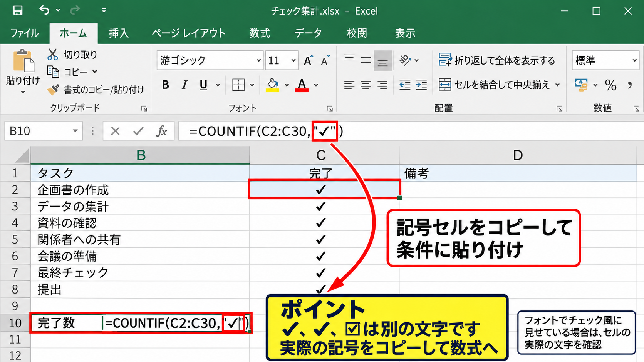
Task: Insert function using the fx icon
Action: pos(162,131)
